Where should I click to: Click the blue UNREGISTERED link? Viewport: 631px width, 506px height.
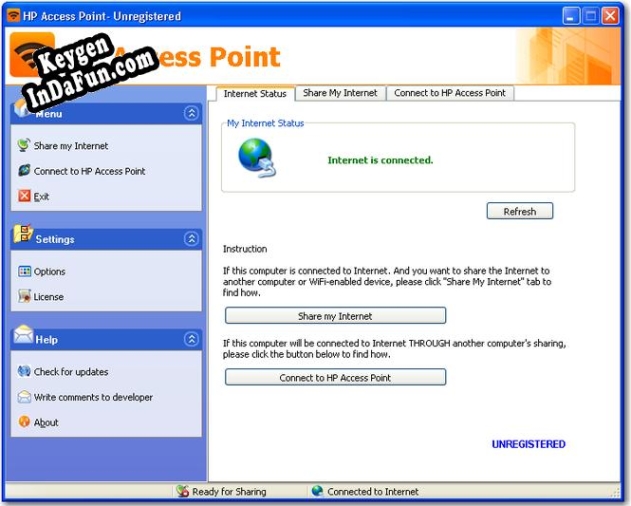(528, 444)
